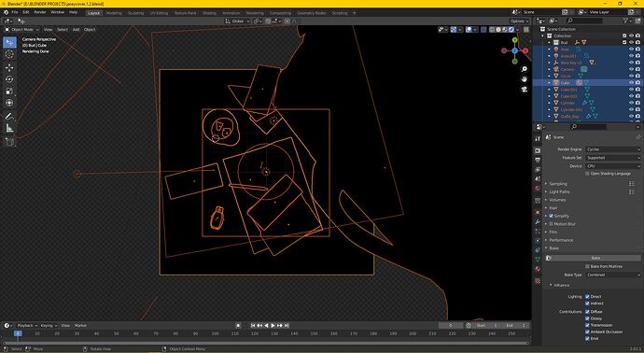Switch to the Modeling workspace tab
Viewport: 644px width, 353px height.
pos(114,13)
